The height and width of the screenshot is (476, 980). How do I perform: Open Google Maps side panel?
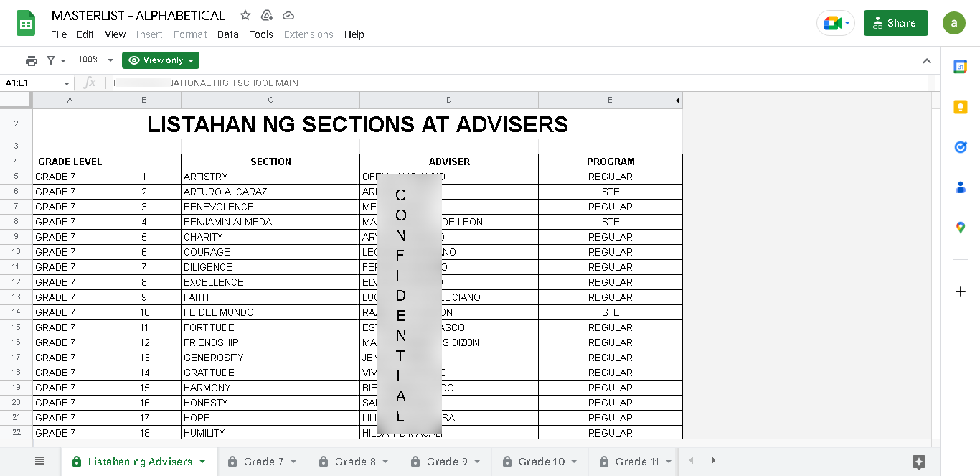[x=960, y=228]
